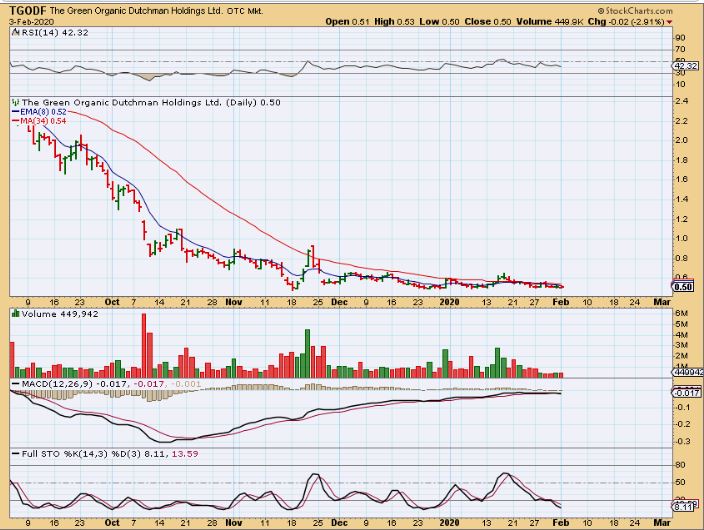
Task: Click the High 0.53 value
Action: coord(394,22)
